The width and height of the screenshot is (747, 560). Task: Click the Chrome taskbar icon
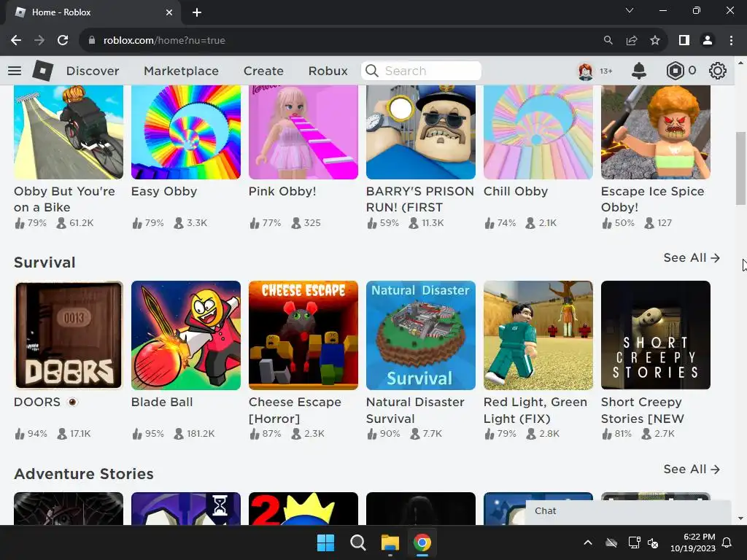coord(422,542)
